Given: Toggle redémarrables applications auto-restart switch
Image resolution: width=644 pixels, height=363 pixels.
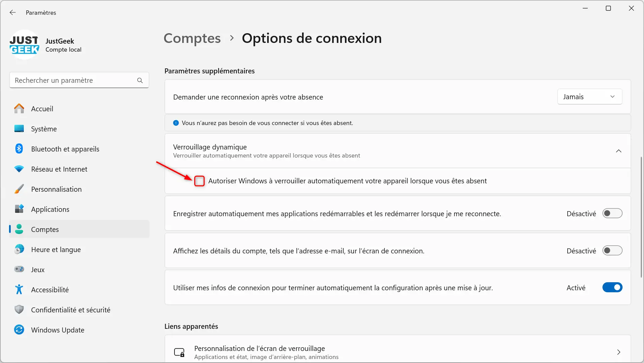Looking at the screenshot, I should click(x=613, y=214).
